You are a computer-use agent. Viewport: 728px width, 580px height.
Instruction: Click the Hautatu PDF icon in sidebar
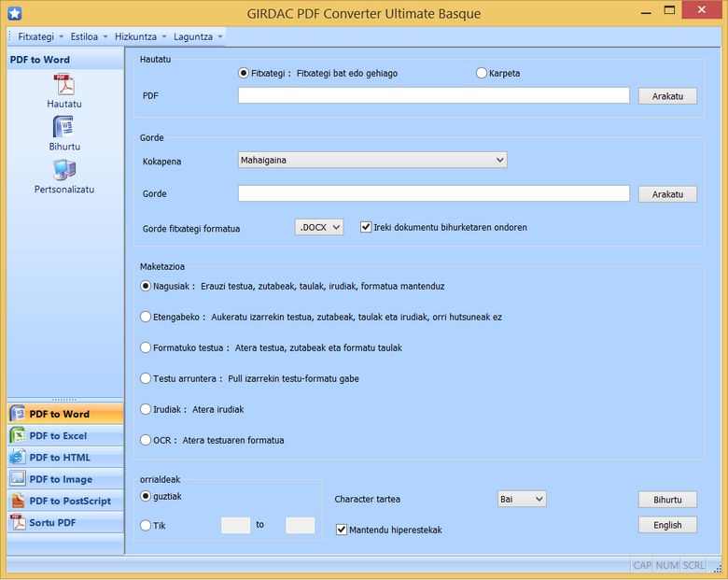coord(64,85)
